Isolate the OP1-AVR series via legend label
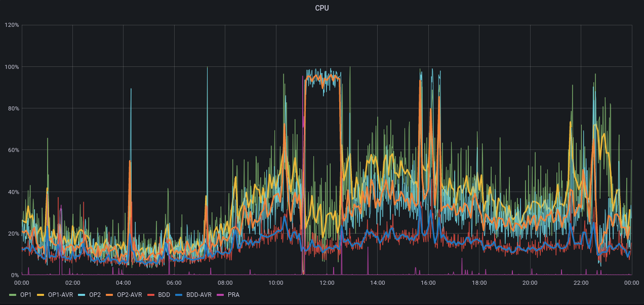 60,295
